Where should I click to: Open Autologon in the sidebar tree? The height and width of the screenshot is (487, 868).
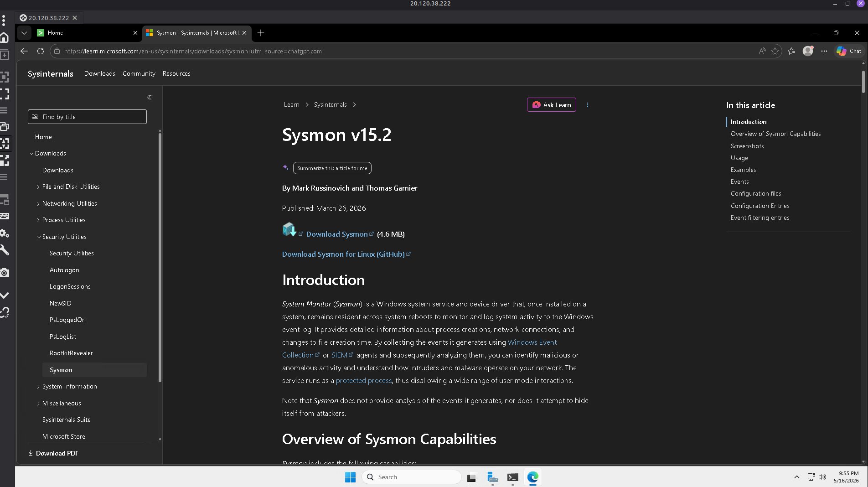64,270
